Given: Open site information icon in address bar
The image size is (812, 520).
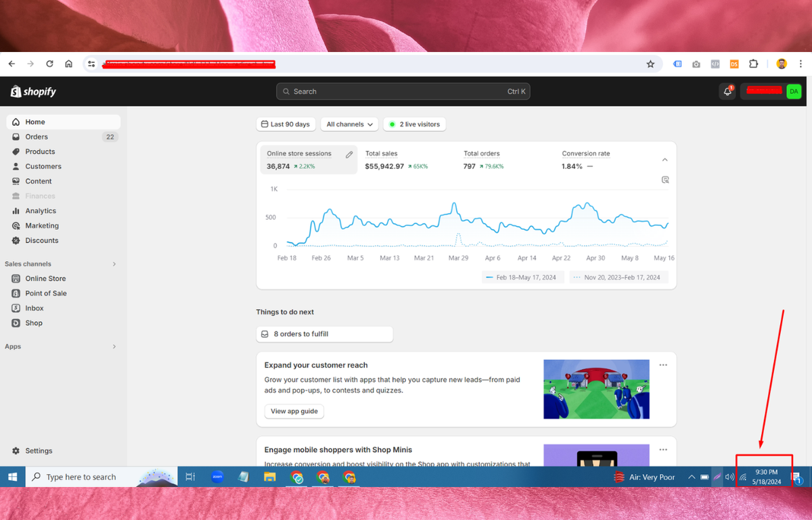Looking at the screenshot, I should click(91, 64).
